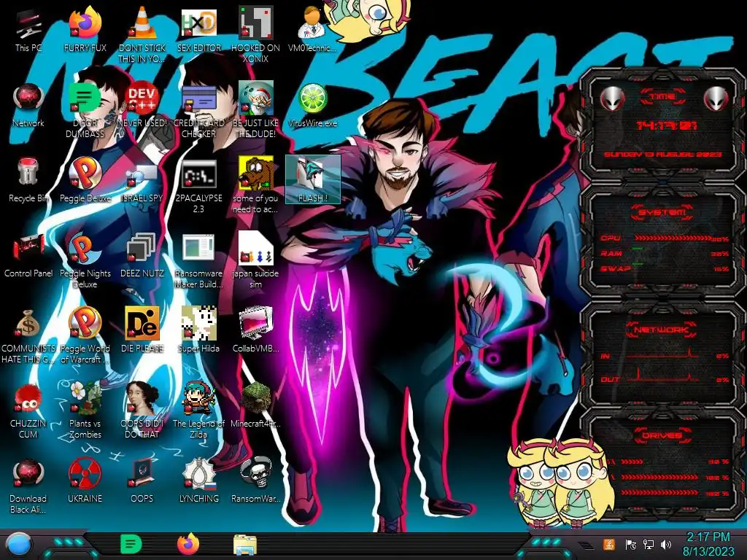Image resolution: width=747 pixels, height=560 pixels.
Task: Click the DRIVES header of the gadget
Action: click(x=662, y=435)
